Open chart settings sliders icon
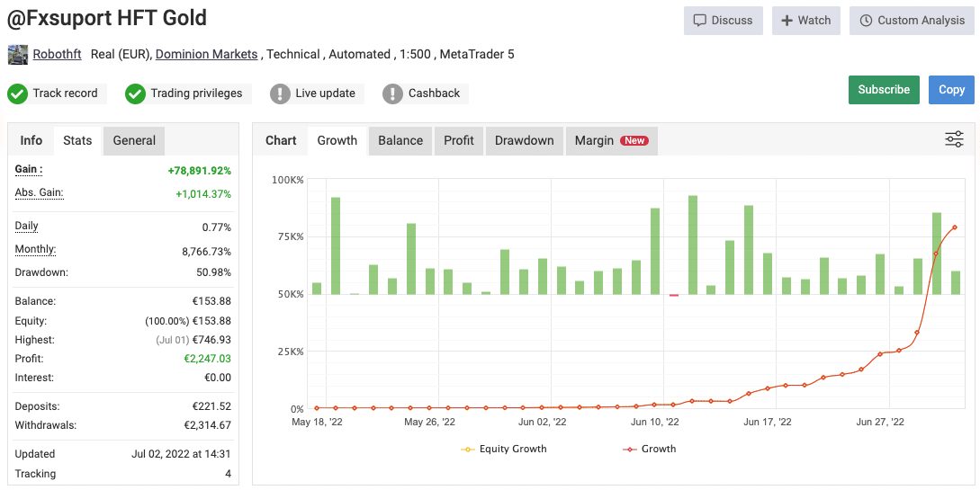This screenshot has height=490, width=980. [954, 139]
